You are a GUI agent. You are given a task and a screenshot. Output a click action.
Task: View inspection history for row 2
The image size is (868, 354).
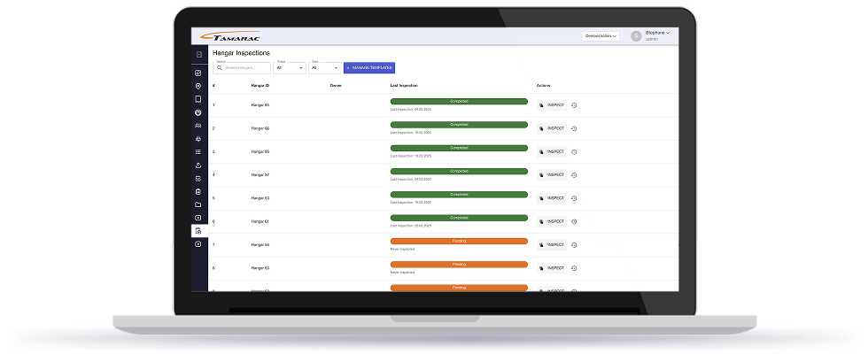click(x=574, y=128)
